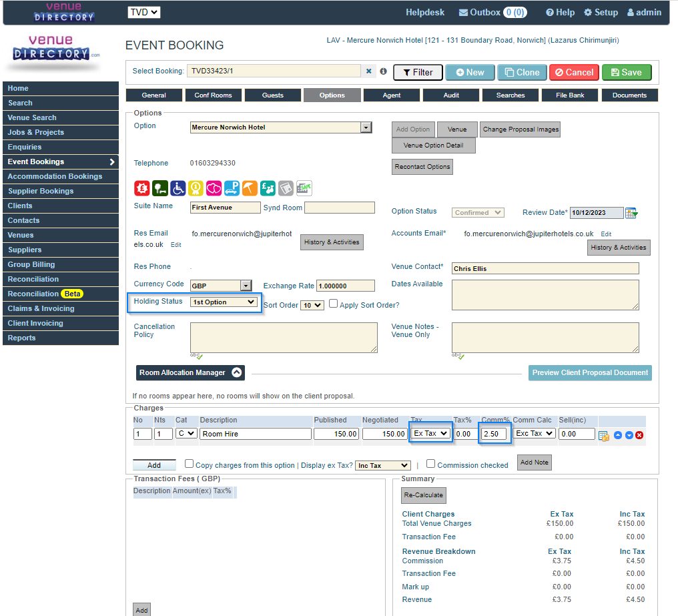Open the Outbox
Image resolution: width=678 pixels, height=616 pixels.
492,12
